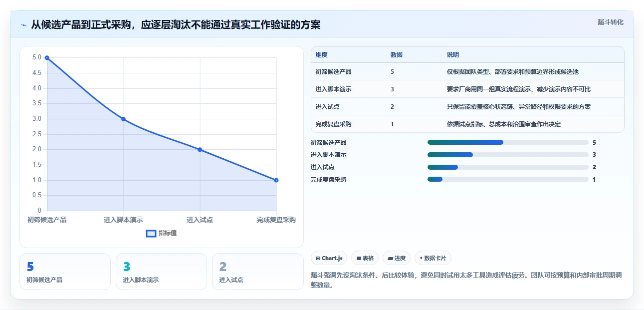Select the 数据卡片 chip
Screen dimensions: 644x310
pyautogui.click(x=433, y=258)
